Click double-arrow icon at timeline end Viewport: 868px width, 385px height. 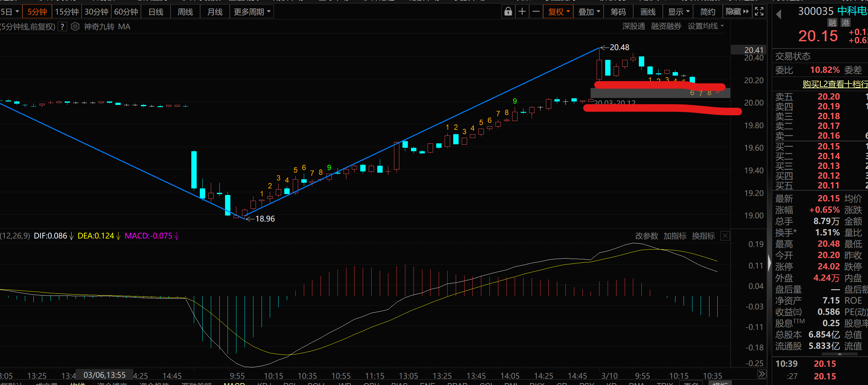click(761, 374)
